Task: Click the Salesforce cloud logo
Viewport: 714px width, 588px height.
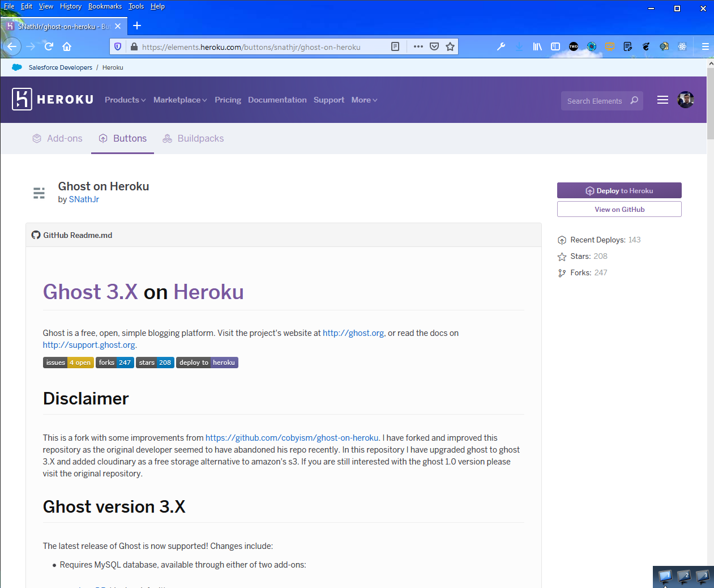Action: click(17, 67)
